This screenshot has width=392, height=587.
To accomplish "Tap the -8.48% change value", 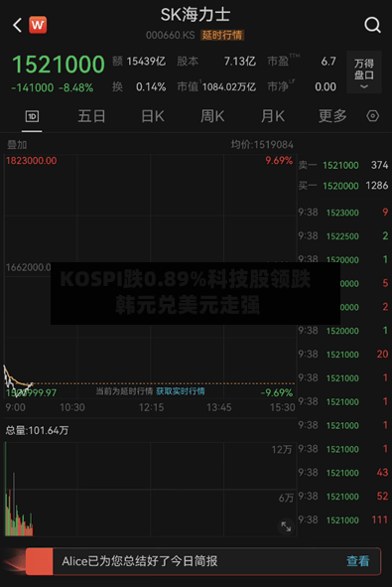I will tap(76, 88).
